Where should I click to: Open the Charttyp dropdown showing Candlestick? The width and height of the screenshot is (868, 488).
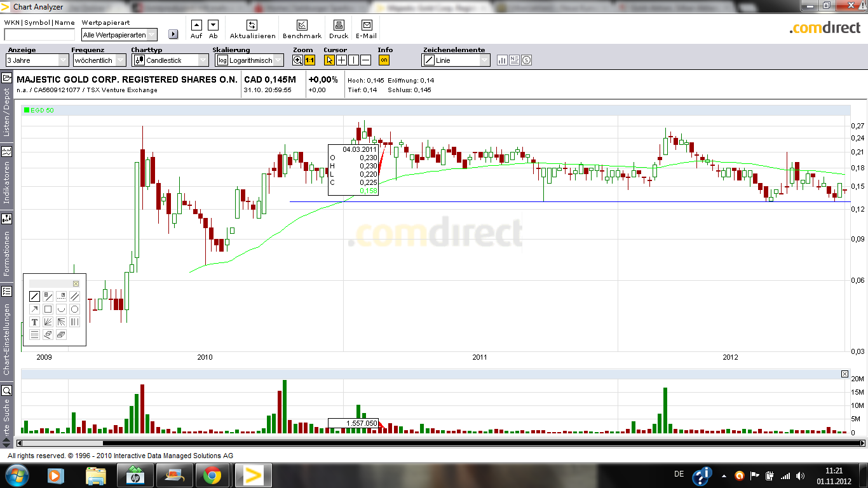[x=170, y=60]
